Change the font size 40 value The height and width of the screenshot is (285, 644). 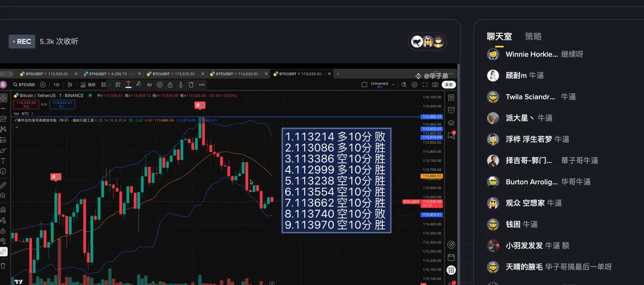coord(149,85)
